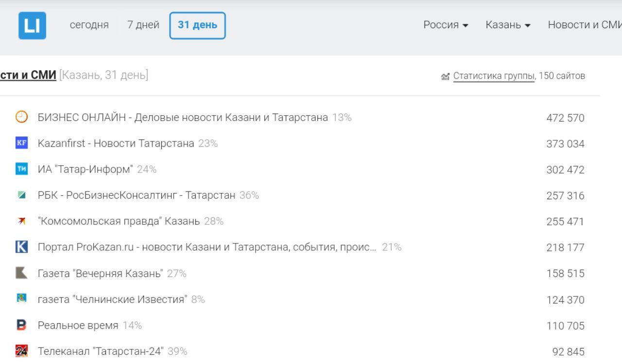
Task: Click the Татар-Информ ТИ favicon
Action: (22, 169)
